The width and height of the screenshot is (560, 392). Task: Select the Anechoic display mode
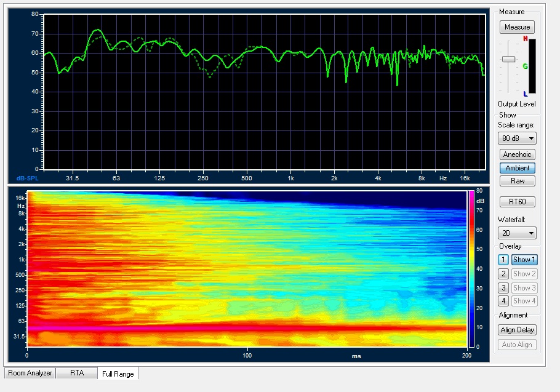pos(517,154)
